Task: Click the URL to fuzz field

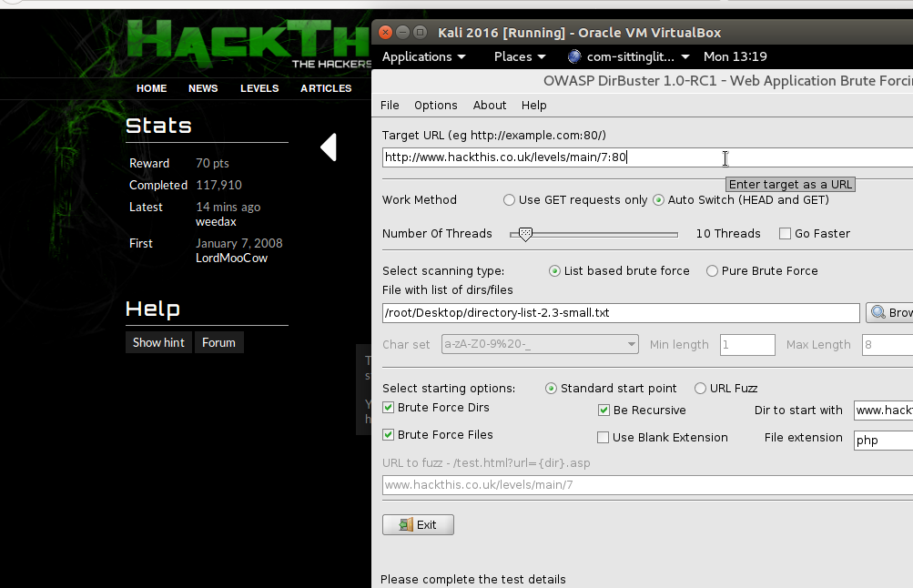Action: coord(647,485)
